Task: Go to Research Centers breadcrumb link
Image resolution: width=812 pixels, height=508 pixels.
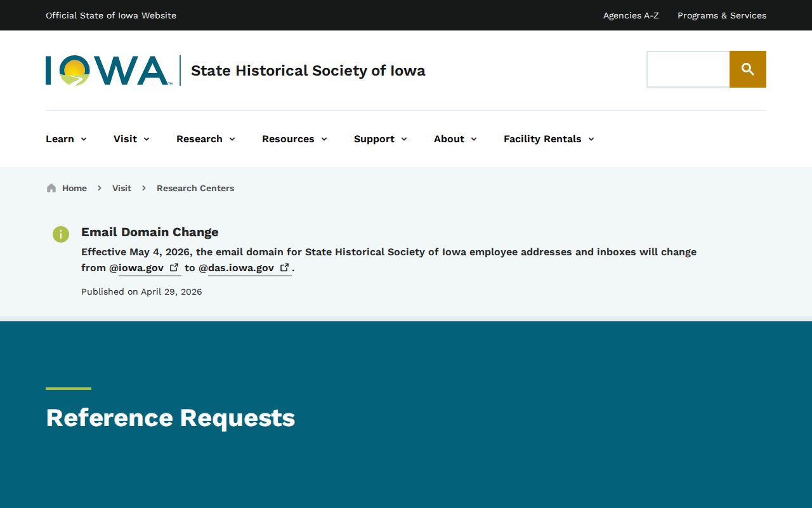Action: pos(195,188)
